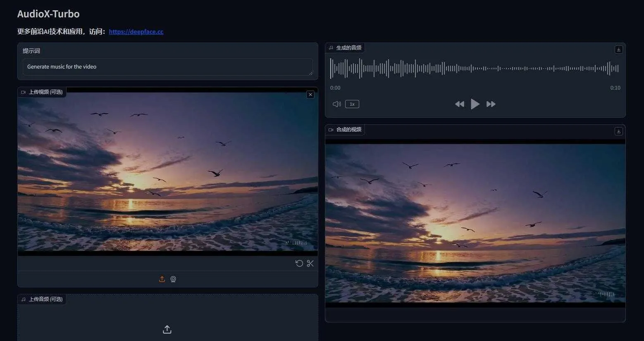Click the 0:10 audio duration label

615,88
